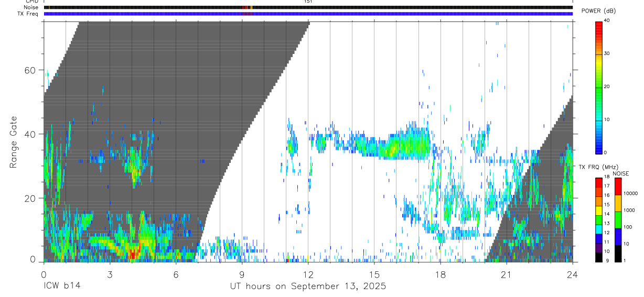
Task: Click the 1 value on NOISE scale
Action: coord(625,260)
